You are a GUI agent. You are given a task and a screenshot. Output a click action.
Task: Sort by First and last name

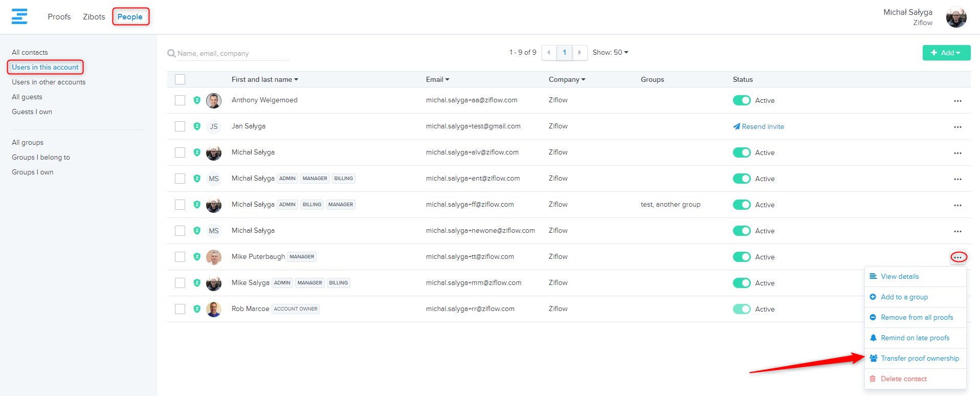[x=264, y=79]
